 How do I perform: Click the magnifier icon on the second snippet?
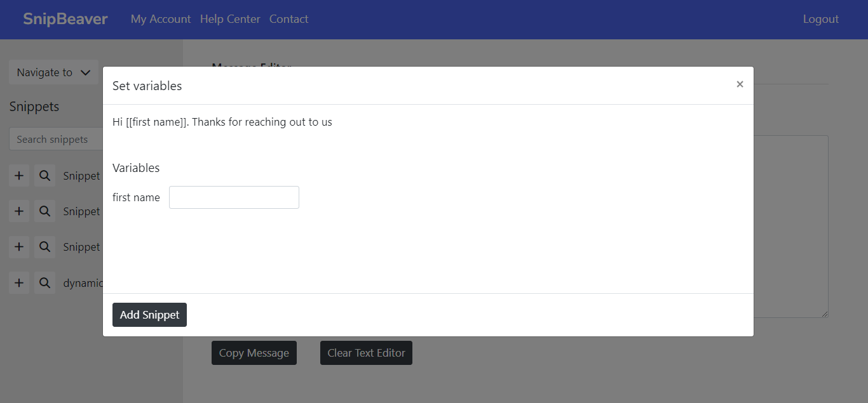pos(44,211)
